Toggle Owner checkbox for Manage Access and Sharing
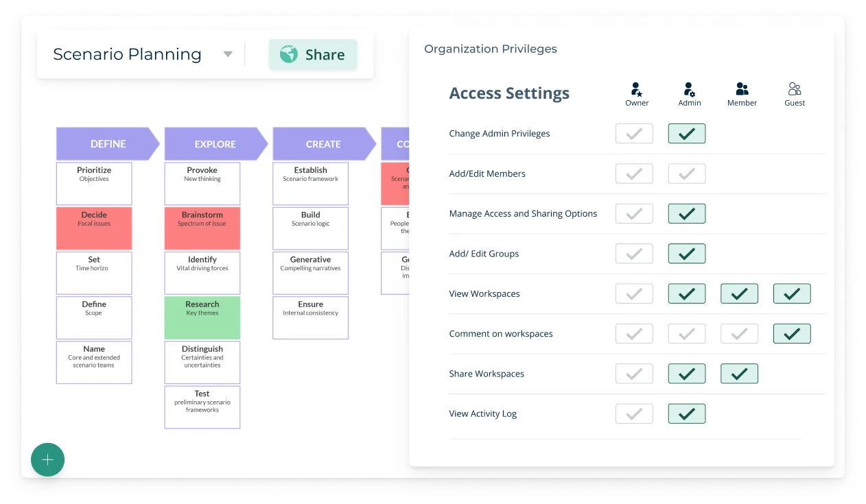866x504 pixels. (634, 214)
